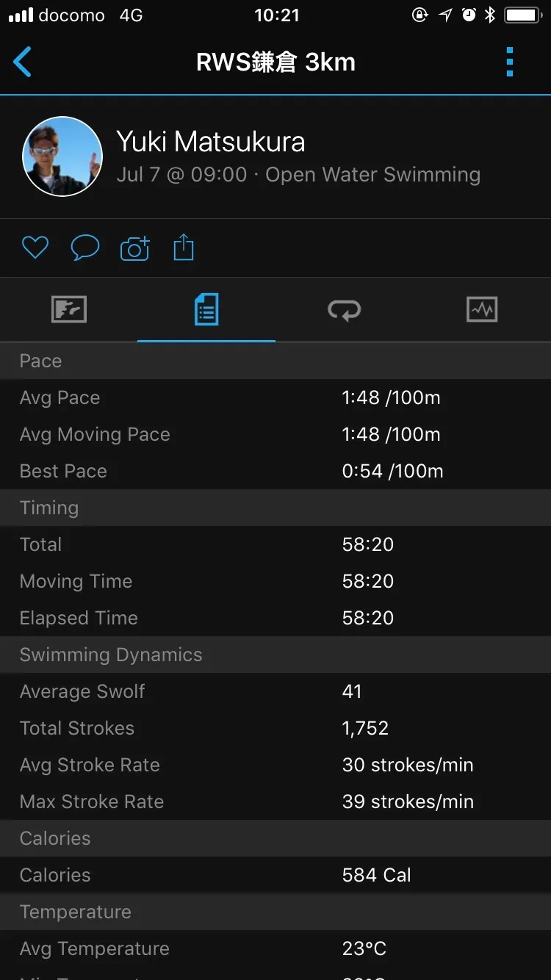Open Yuki Matsukura's profile name
Viewport: 551px width, 980px height.
pos(211,142)
